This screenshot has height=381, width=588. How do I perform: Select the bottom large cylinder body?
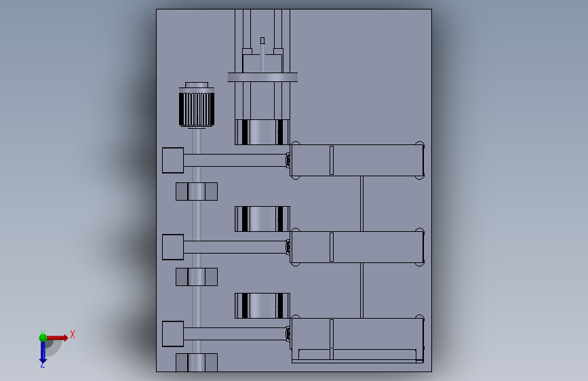pos(357,334)
